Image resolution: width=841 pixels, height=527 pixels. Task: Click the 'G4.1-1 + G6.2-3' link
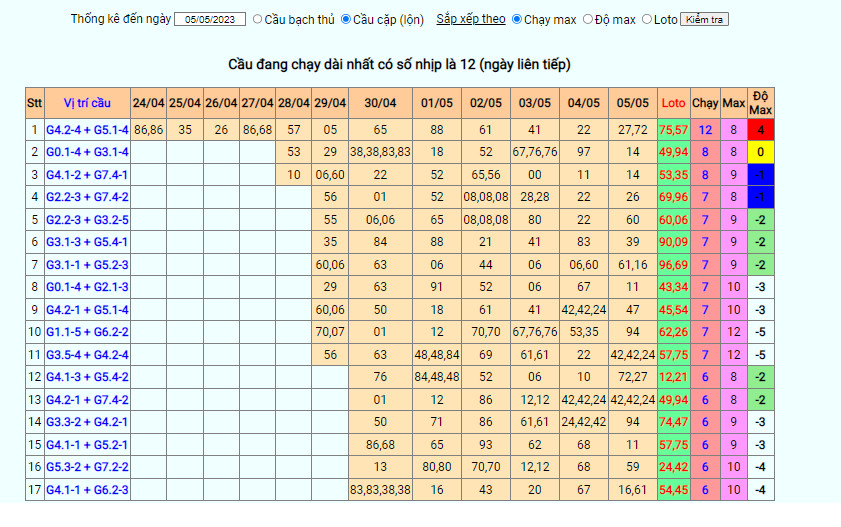point(88,489)
